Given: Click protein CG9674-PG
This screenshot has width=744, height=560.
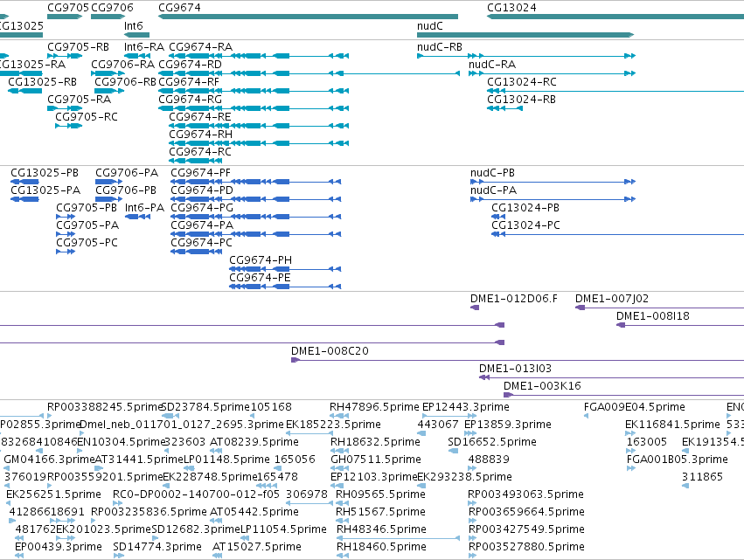Looking at the screenshot, I should pos(202,208).
